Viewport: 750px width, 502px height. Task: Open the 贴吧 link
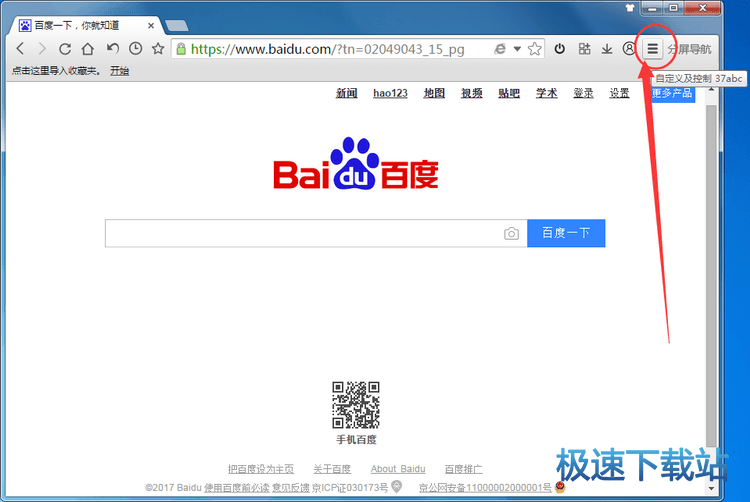click(x=508, y=93)
